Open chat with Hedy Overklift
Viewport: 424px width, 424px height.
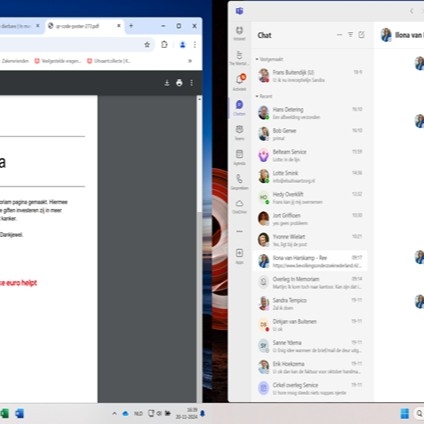[x=310, y=198]
